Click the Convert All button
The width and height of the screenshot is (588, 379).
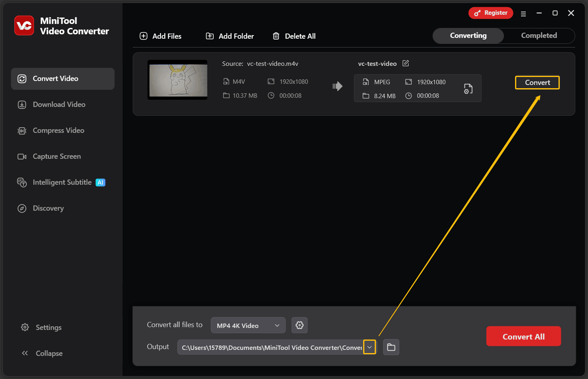(x=523, y=336)
